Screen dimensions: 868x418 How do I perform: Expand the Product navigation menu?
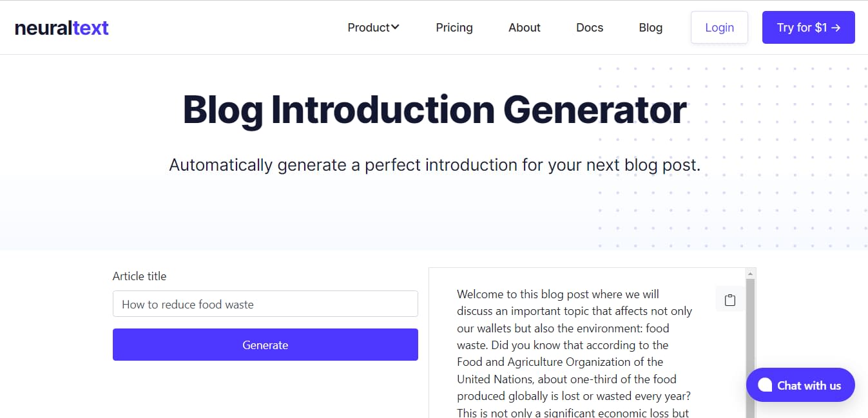373,28
